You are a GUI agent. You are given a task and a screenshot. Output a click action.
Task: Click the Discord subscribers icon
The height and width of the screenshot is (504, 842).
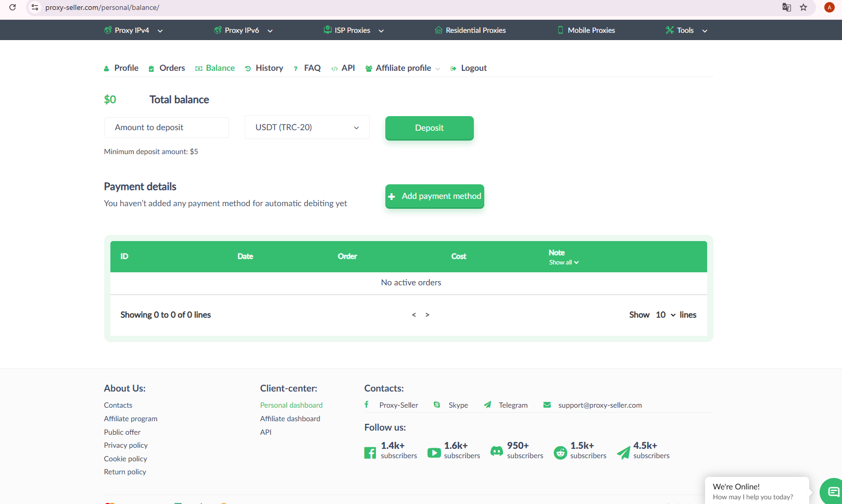point(497,451)
